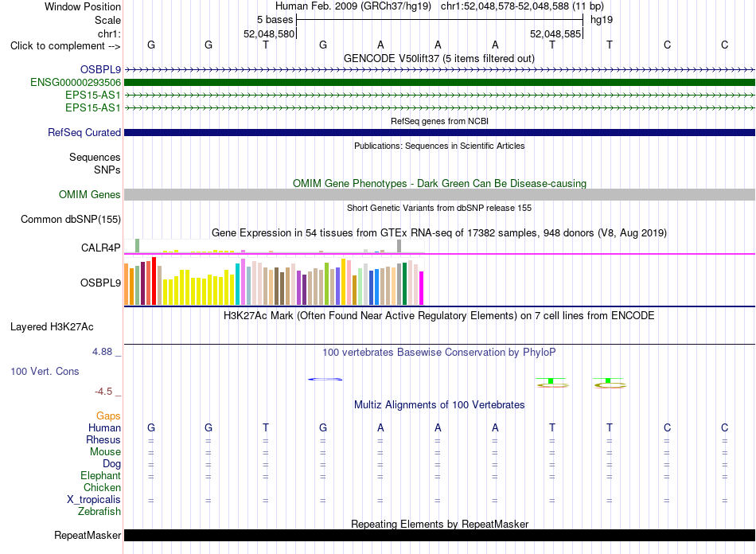The height and width of the screenshot is (554, 756).
Task: Click the OSBPL9 colored tissue bar chart
Action: pos(274,282)
